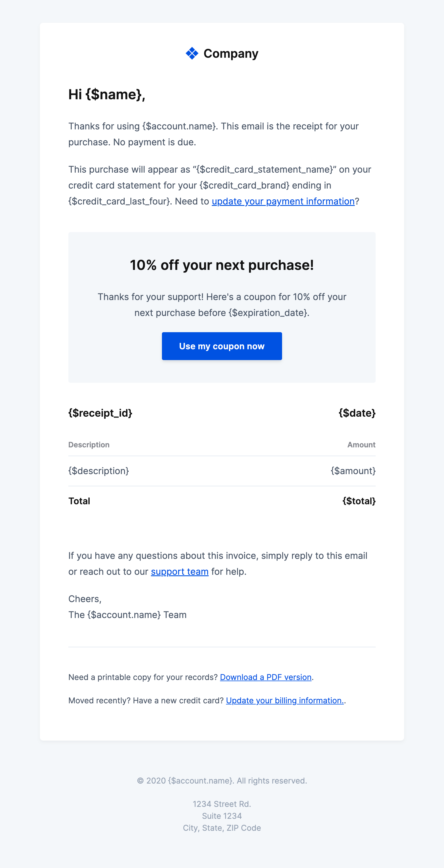Select the {$amount} line item value
This screenshot has height=868, width=444.
(353, 471)
